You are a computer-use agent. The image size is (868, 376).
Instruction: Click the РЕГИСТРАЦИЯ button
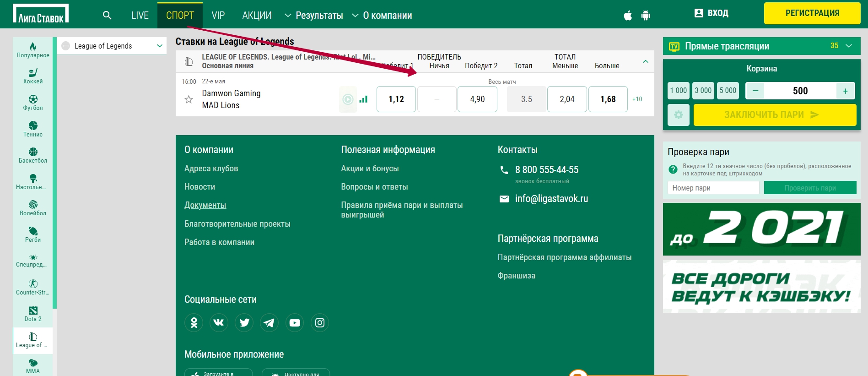pos(812,13)
